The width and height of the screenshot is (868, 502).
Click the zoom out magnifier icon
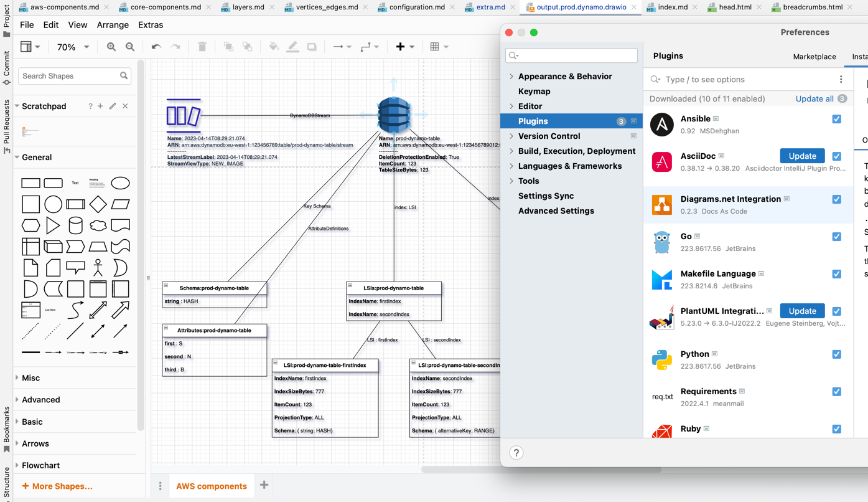tap(130, 47)
